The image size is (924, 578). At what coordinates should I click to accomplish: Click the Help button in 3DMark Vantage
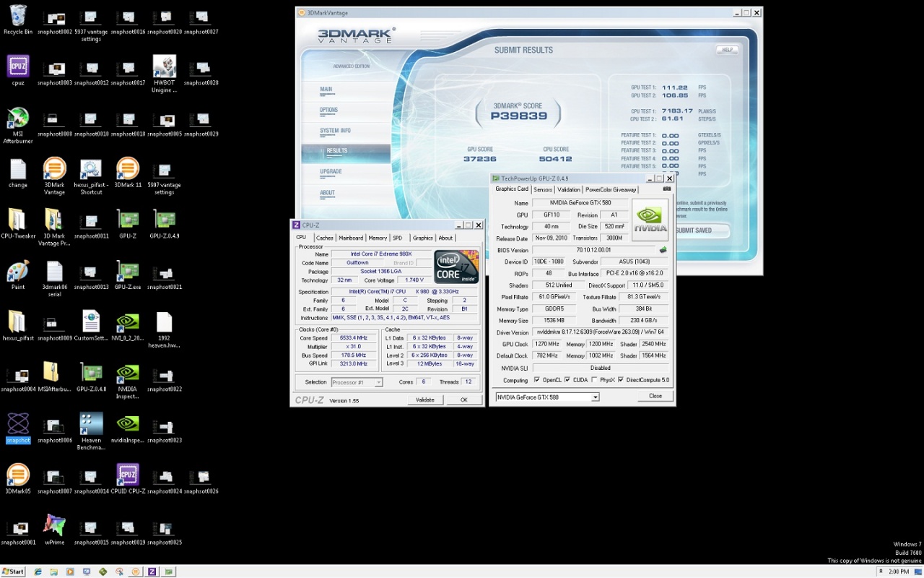pyautogui.click(x=726, y=50)
